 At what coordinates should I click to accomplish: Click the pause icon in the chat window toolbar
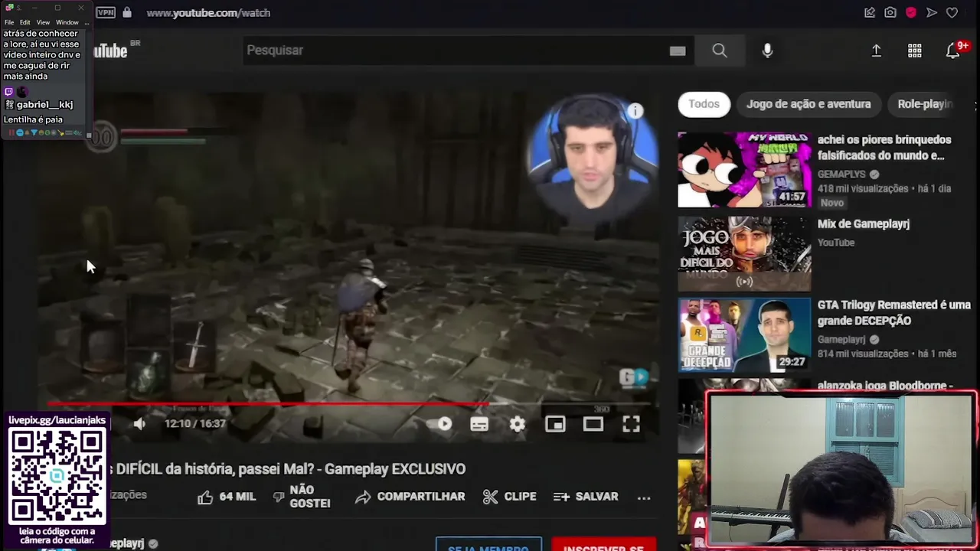[x=11, y=133]
